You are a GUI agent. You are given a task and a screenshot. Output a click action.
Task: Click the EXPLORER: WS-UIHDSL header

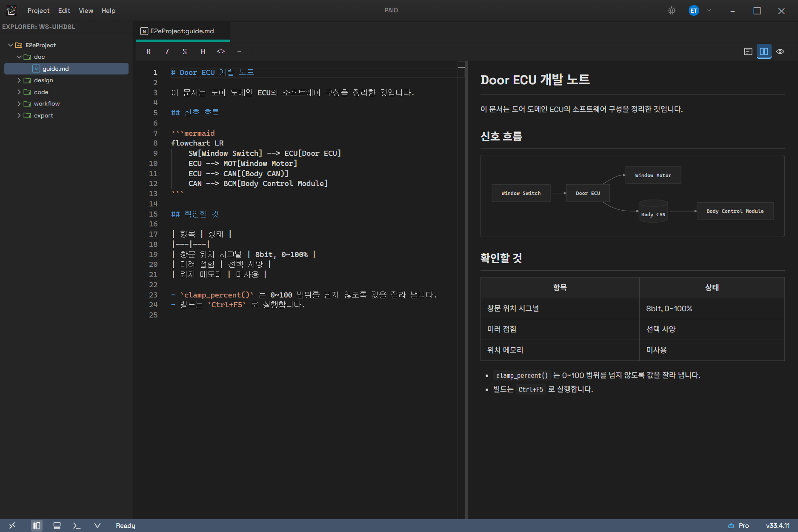point(39,27)
